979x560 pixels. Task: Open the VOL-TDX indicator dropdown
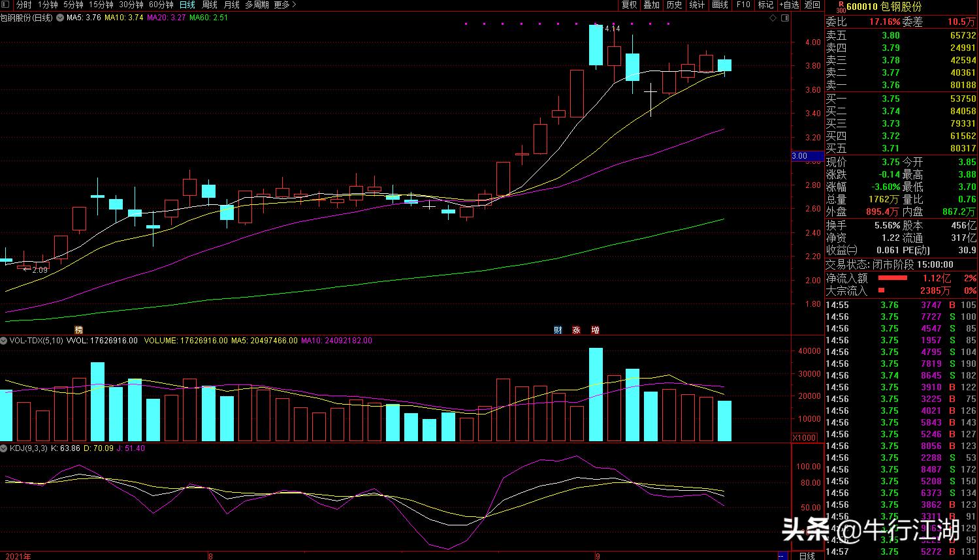(x=4, y=341)
